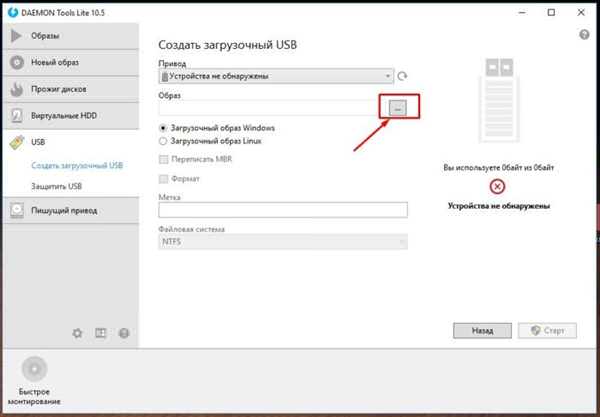Click the disc icon beside Новый образ

coord(17,62)
